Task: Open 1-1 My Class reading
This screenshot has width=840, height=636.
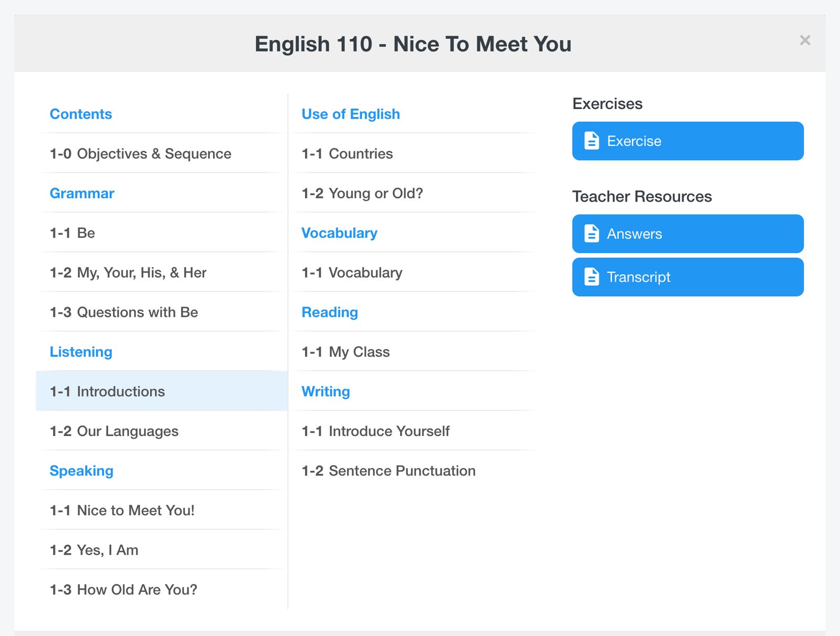Action: 414,352
